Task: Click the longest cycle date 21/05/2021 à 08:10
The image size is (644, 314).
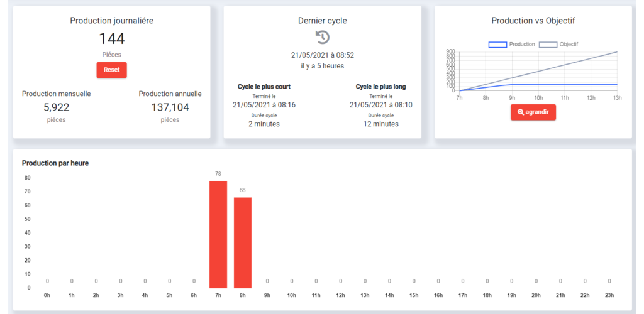Action: [380, 105]
